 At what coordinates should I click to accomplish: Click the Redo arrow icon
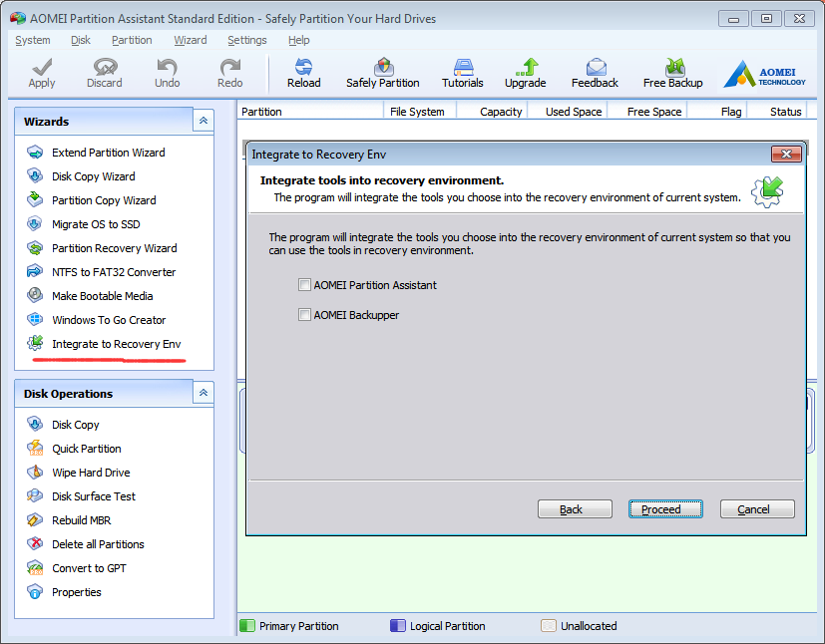(x=229, y=67)
